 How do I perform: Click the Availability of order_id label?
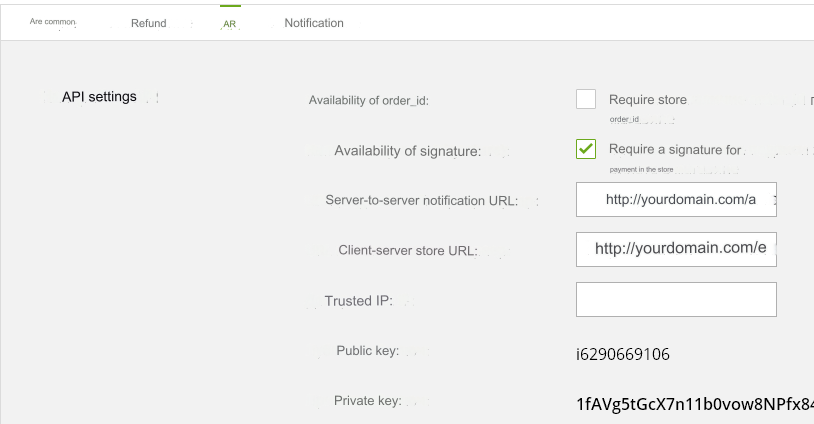[368, 100]
